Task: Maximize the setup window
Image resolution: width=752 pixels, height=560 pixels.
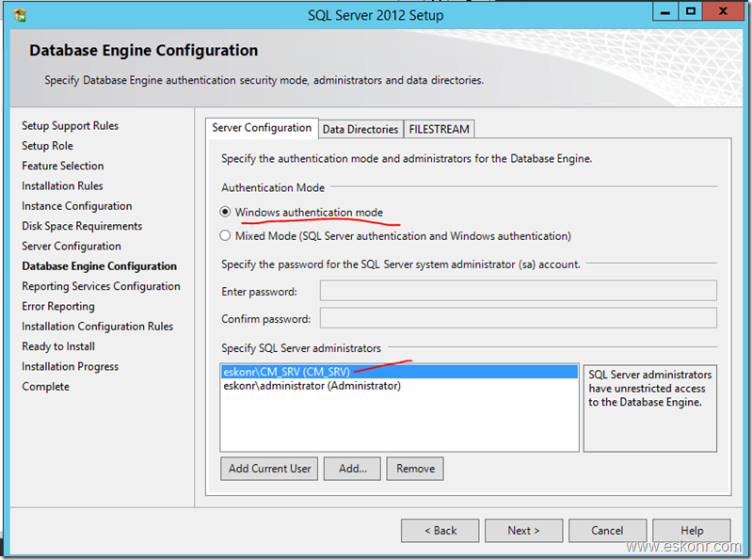Action: tap(691, 12)
